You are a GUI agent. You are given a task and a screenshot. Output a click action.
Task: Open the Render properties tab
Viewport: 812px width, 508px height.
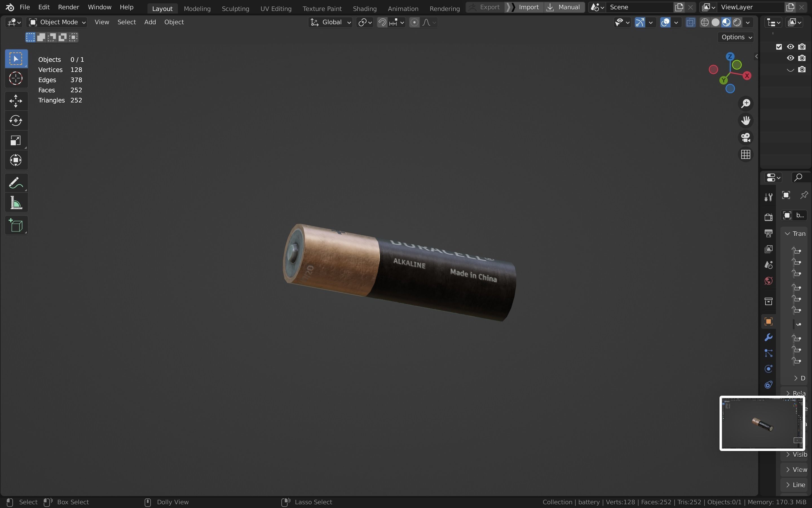(x=768, y=217)
